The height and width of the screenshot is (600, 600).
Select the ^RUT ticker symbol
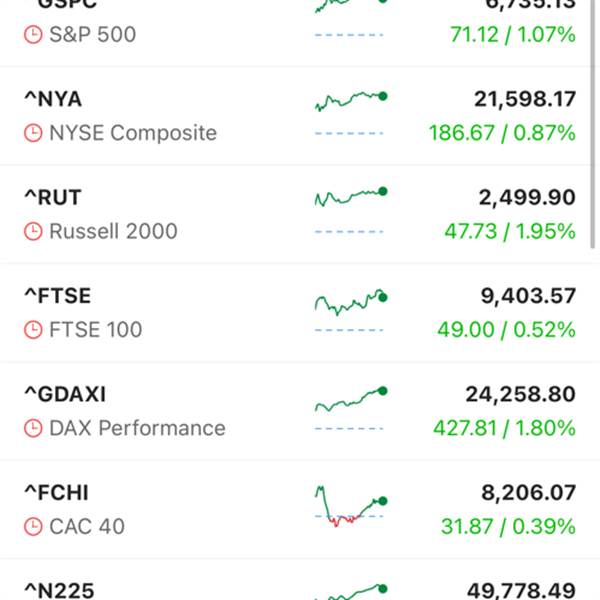pos(52,197)
